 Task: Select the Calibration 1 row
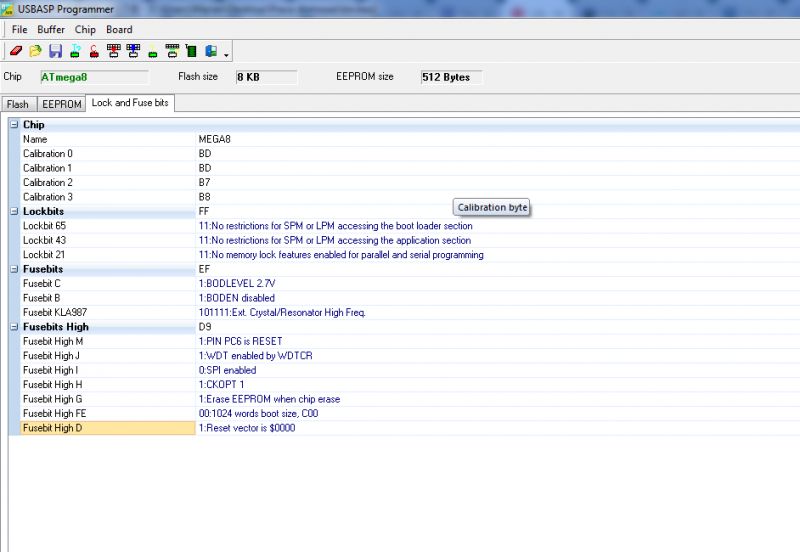coord(410,168)
